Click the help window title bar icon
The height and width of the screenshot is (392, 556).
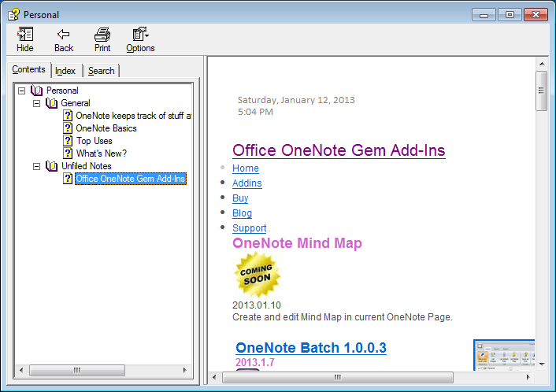point(14,14)
